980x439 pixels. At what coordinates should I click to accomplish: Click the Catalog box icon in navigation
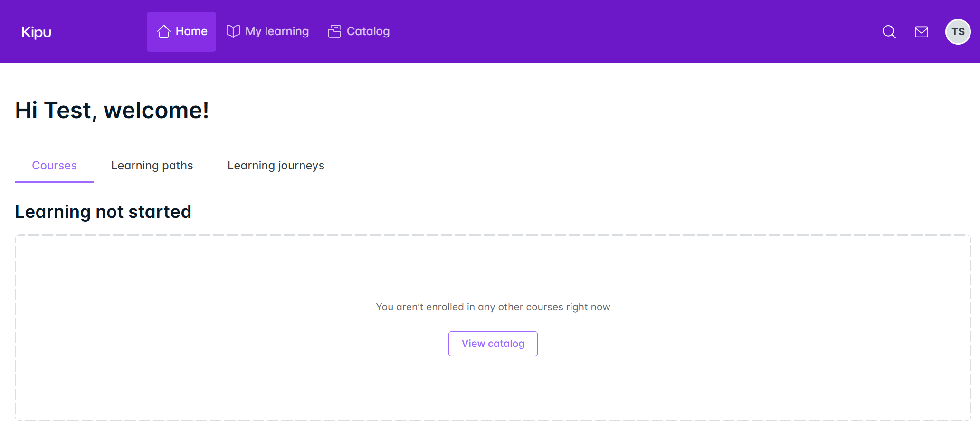tap(334, 31)
